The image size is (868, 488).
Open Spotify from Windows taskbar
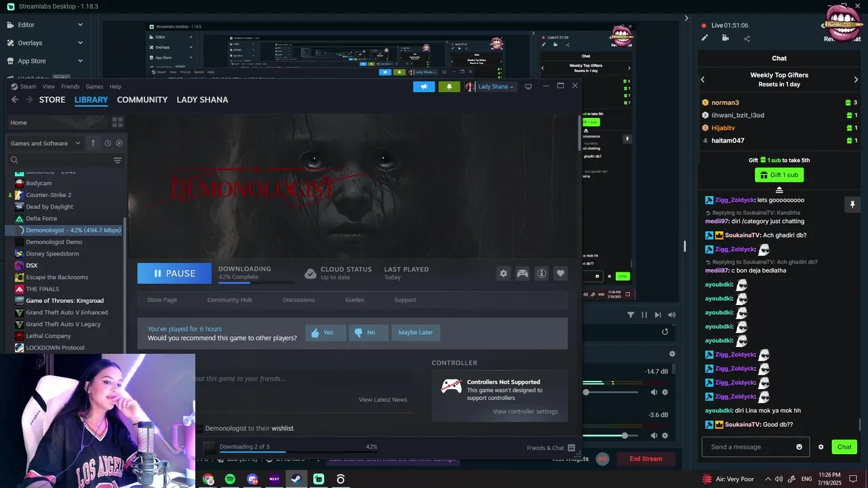click(230, 479)
